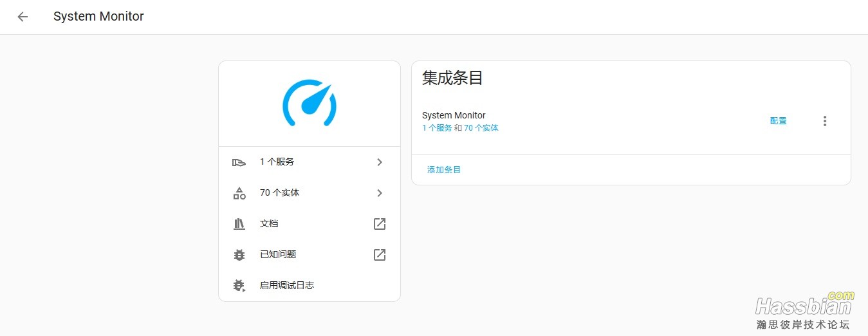868x336 pixels.
Task: Follow the blue 1 个服务 link under entry
Action: pyautogui.click(x=437, y=128)
